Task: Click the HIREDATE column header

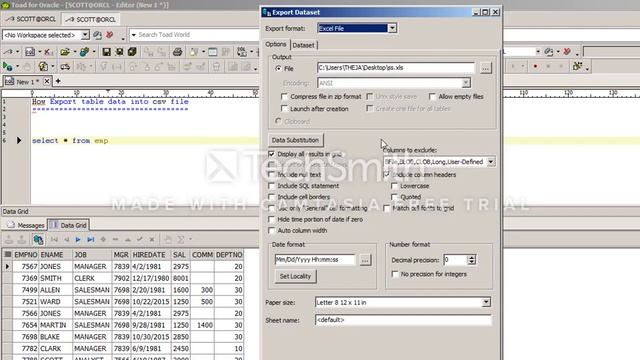Action: pos(151,255)
